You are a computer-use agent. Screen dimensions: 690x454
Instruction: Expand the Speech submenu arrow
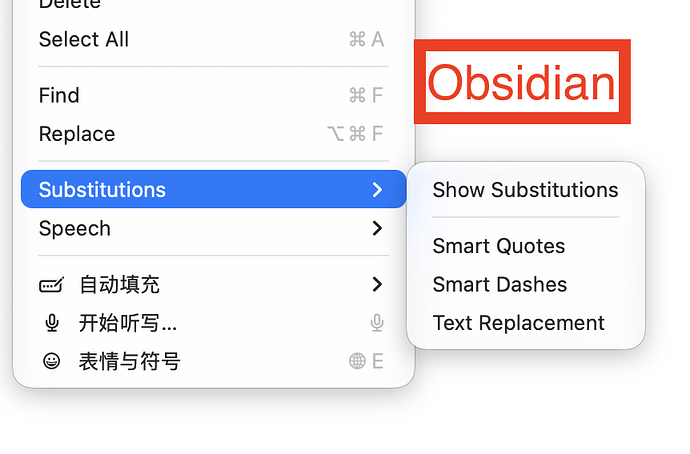377,228
